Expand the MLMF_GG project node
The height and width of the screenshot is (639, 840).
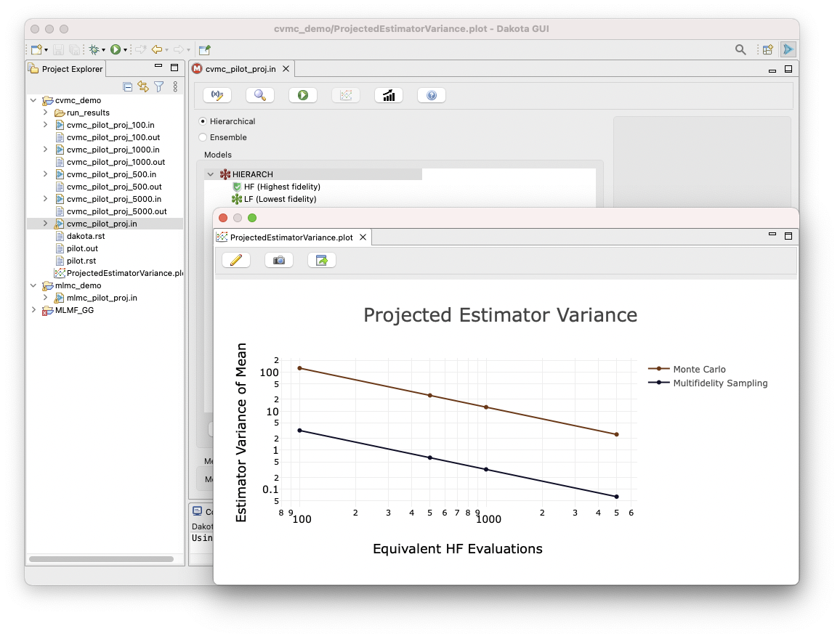point(33,309)
